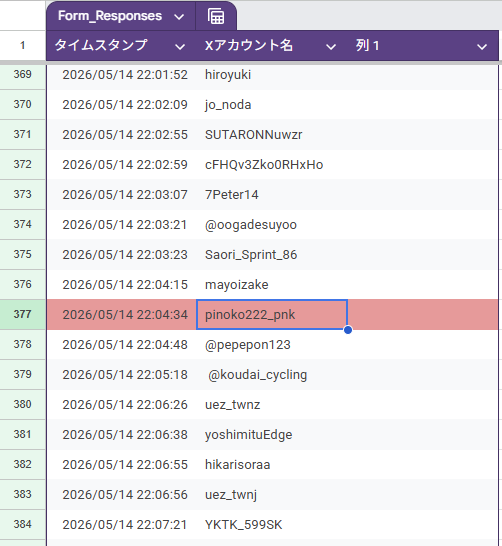Select row header 380
Viewport: 502px width, 546px height.
tap(23, 404)
